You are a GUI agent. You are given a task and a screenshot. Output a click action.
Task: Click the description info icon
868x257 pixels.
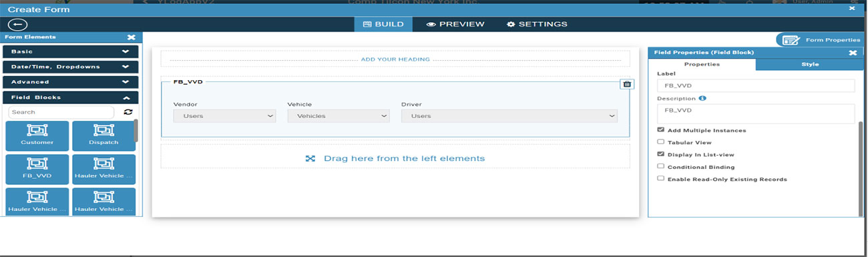(x=702, y=98)
